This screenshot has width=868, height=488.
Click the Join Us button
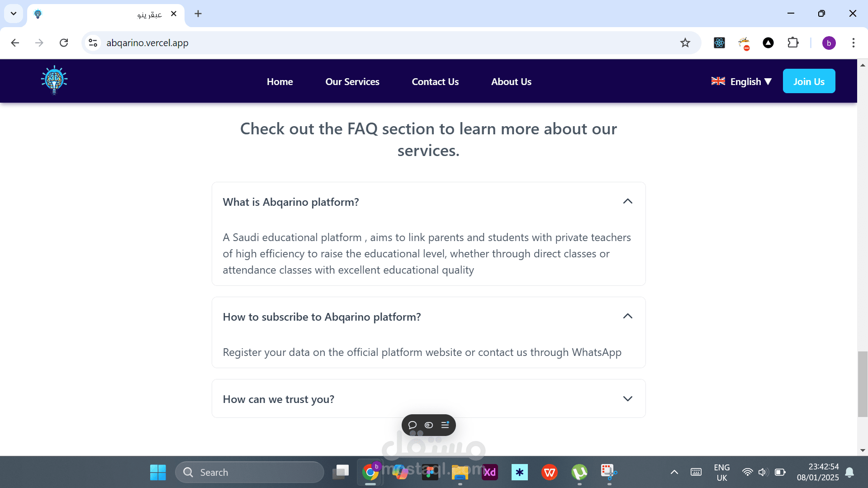[809, 81]
